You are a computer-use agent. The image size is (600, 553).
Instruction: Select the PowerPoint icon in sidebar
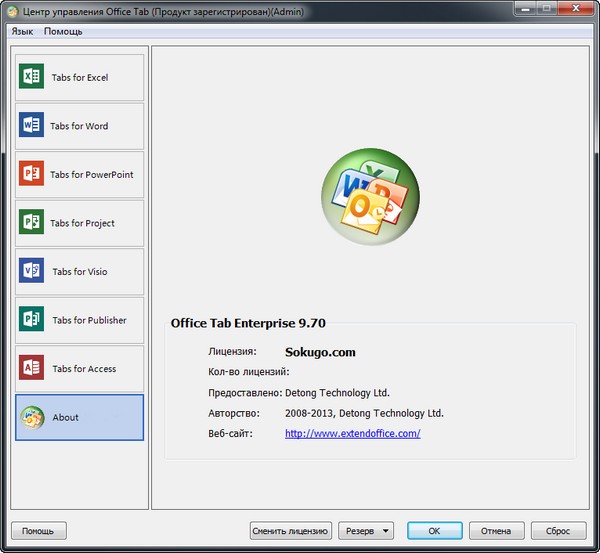click(31, 174)
